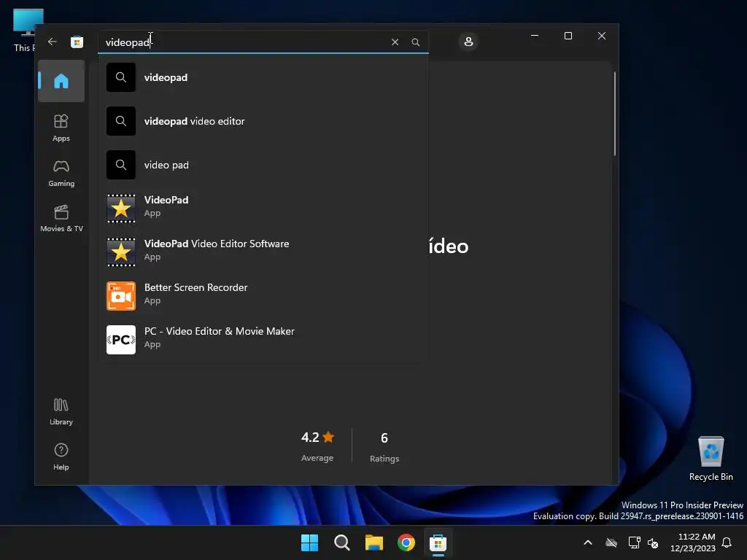Open the clock and date panel
Viewport: 747px width, 560px height.
coord(693,542)
